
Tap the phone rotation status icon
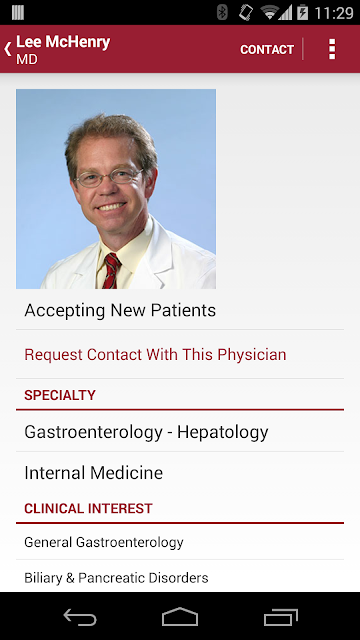coord(246,12)
